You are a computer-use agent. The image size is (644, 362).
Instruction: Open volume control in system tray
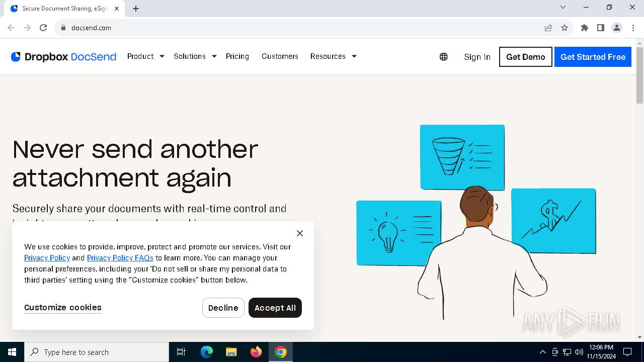pyautogui.click(x=579, y=352)
